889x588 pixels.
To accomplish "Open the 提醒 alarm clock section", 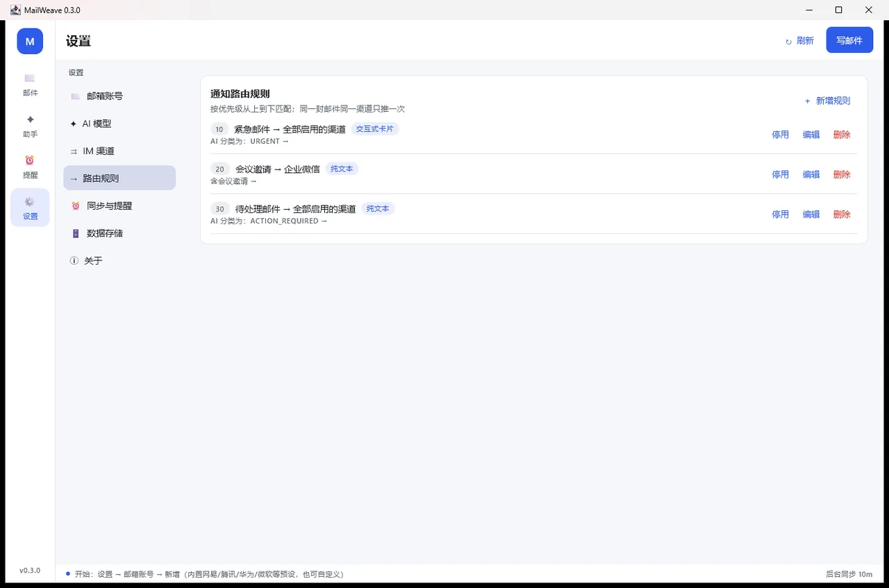I will (30, 167).
